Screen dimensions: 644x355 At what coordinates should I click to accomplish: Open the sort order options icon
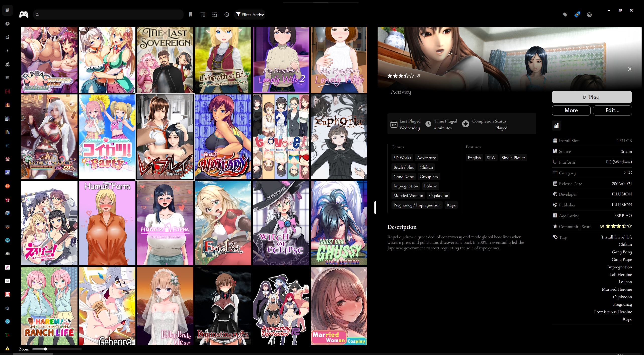[215, 15]
